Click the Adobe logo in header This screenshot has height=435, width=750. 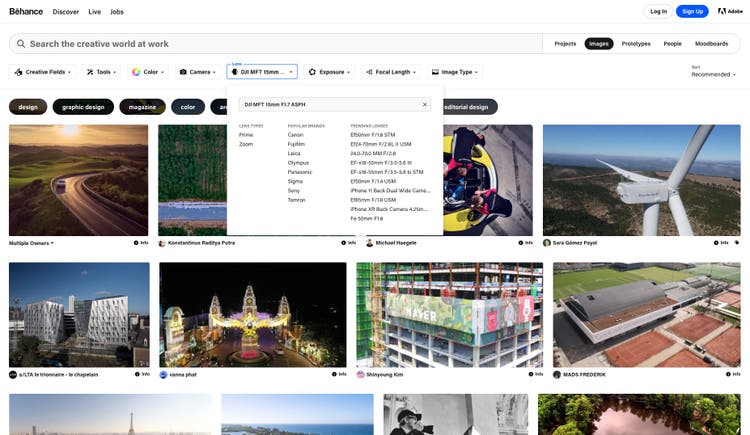click(x=729, y=11)
